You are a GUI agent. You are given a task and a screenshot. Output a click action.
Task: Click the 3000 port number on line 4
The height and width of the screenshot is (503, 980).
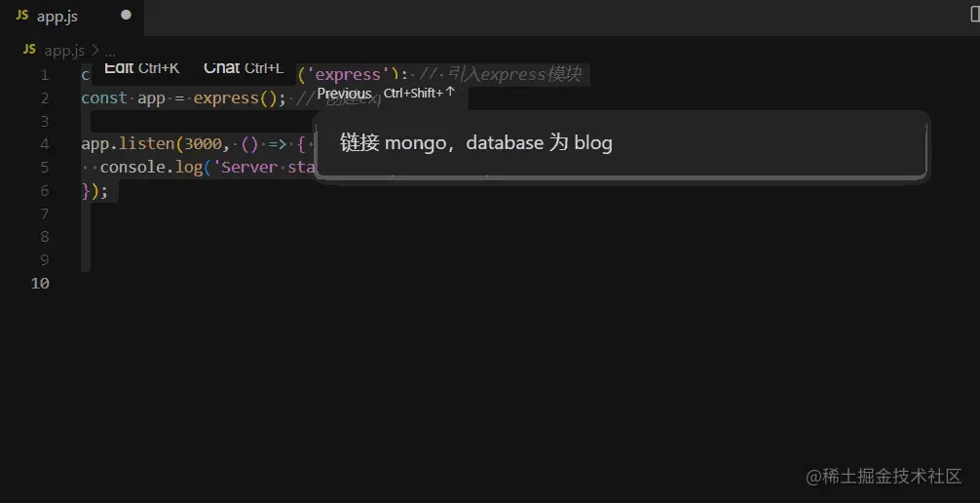click(x=203, y=144)
